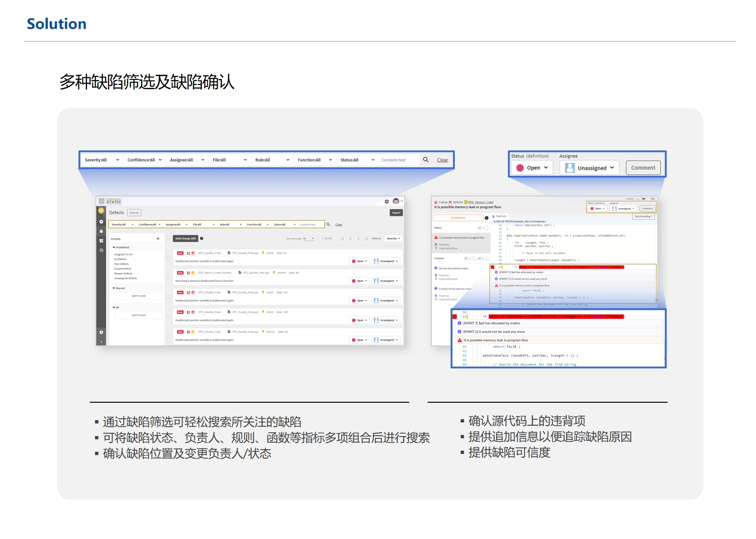Open the Items per page dropdown
Viewport: 756px width, 539px height.
coord(309,239)
